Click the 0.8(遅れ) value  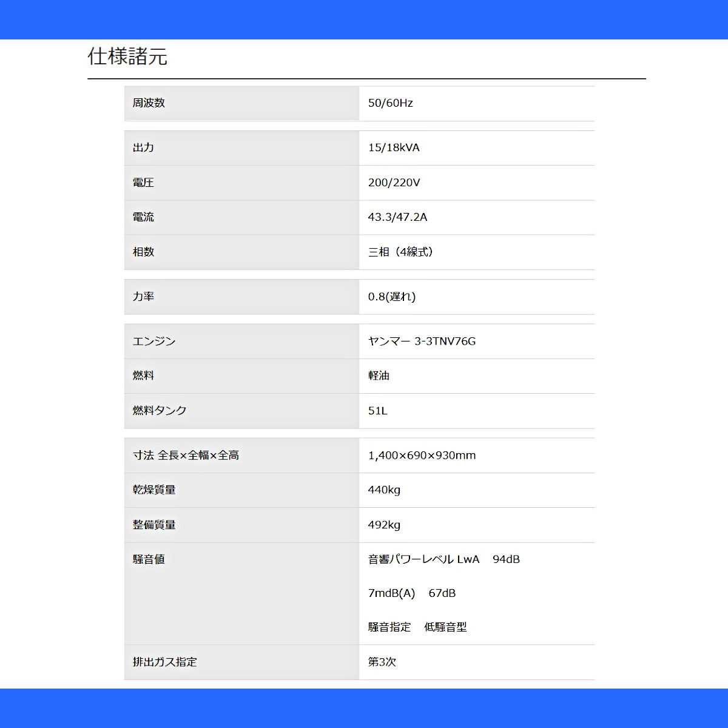[x=392, y=297]
